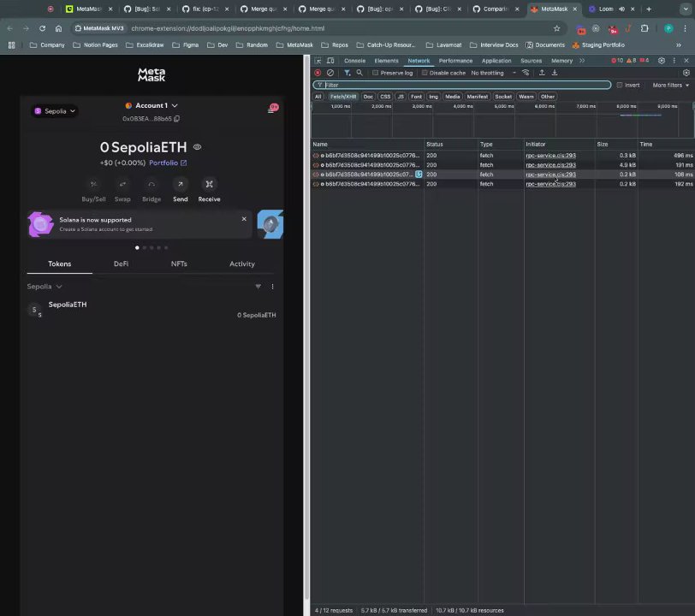Open the Chrome tab search dropdown
The height and width of the screenshot is (616, 695).
pyautogui.click(x=686, y=9)
